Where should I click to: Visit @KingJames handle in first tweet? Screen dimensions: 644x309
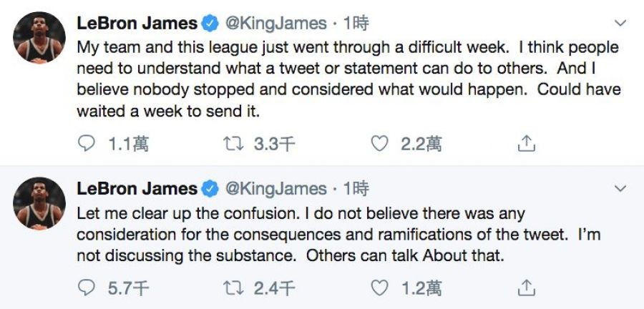(276, 24)
